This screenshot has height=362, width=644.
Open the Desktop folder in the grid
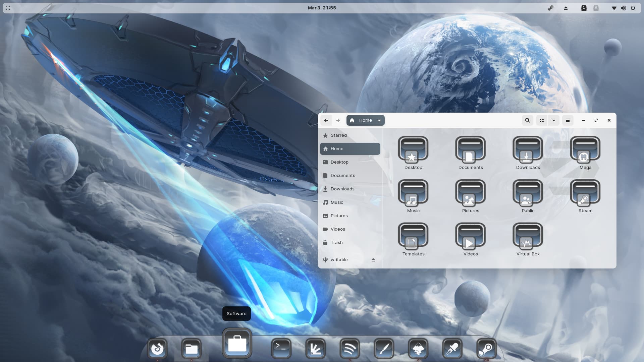point(413,149)
